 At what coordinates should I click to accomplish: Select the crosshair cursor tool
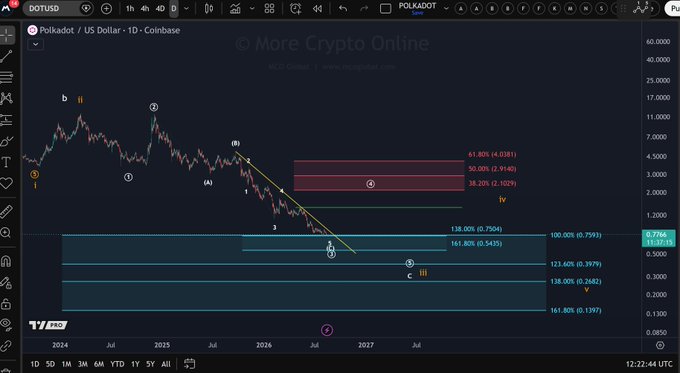click(7, 35)
